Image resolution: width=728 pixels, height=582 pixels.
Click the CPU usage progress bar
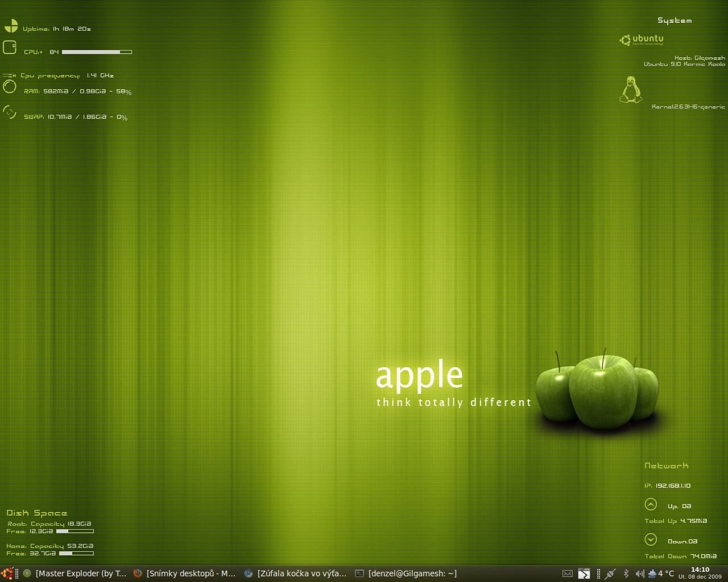tap(97, 52)
